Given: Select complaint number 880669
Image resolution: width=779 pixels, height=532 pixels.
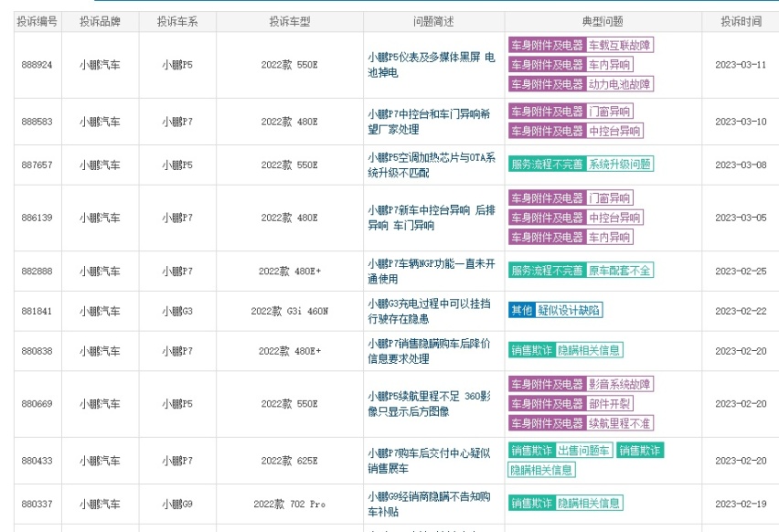Looking at the screenshot, I should pos(37,404).
